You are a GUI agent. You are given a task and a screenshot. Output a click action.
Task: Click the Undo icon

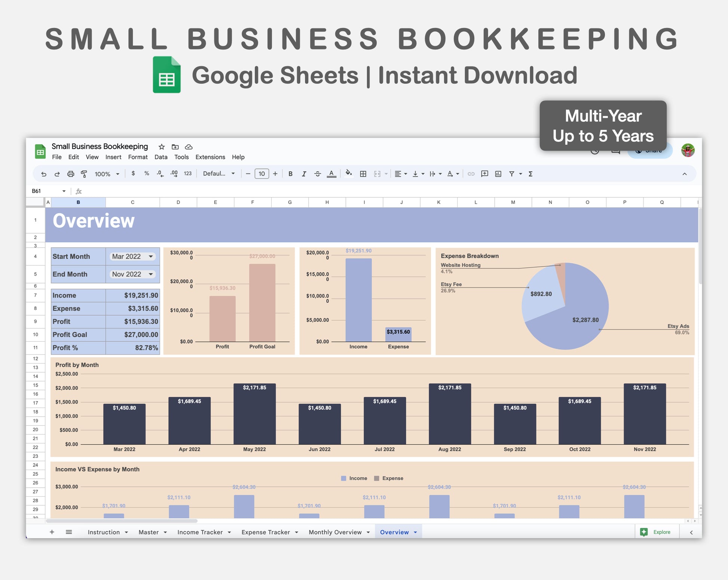tap(44, 174)
